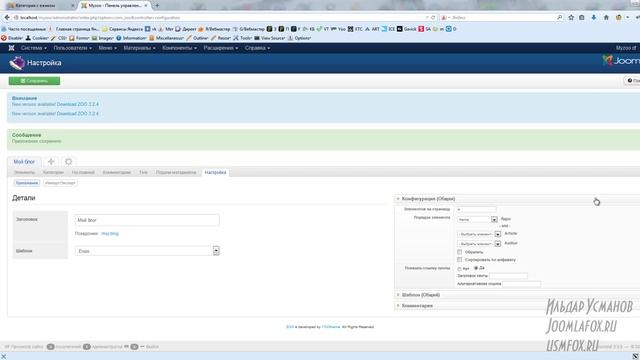Click the bookmark star icon
The height and width of the screenshot is (360, 640).
click(x=571, y=18)
